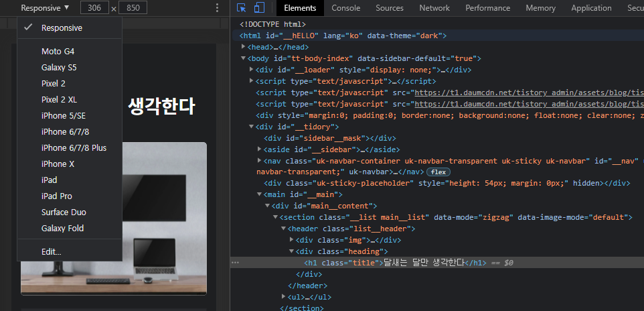
Task: Collapse the main __main node
Action: (260, 194)
